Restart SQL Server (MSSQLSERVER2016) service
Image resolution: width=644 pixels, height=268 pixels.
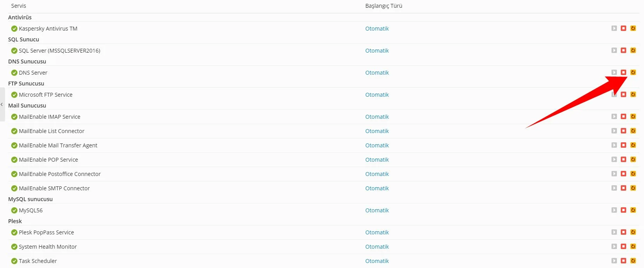point(633,50)
